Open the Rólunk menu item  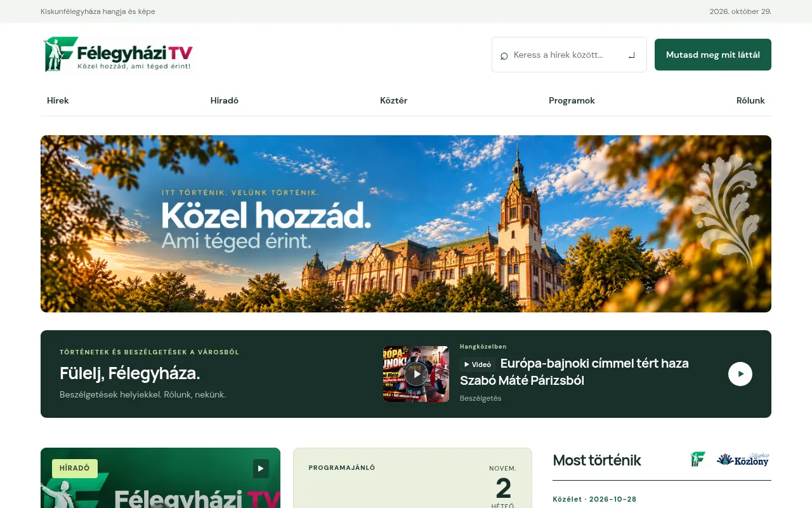tap(750, 100)
